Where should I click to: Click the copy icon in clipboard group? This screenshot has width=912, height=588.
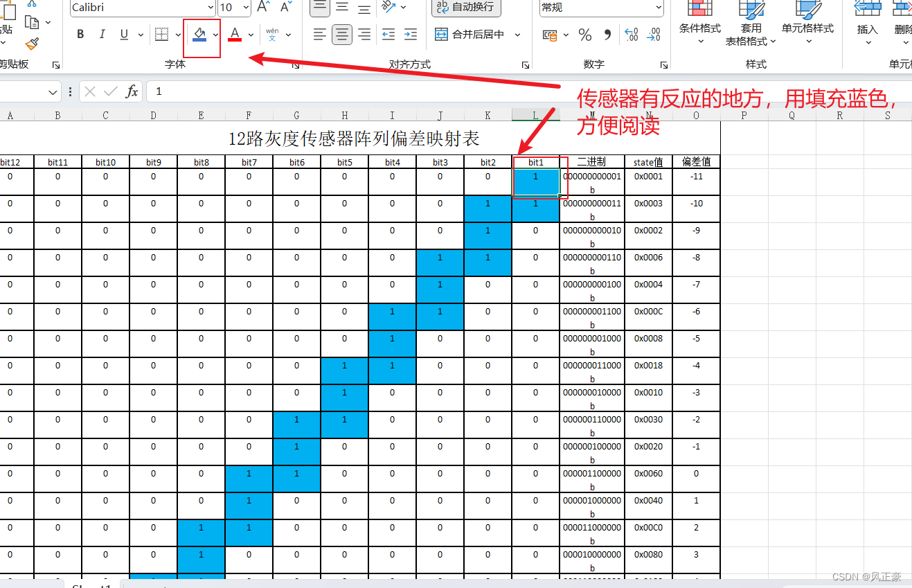32,22
